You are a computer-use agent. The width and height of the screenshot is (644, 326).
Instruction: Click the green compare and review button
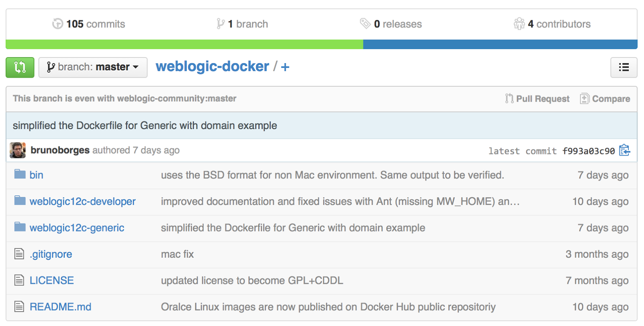[20, 67]
